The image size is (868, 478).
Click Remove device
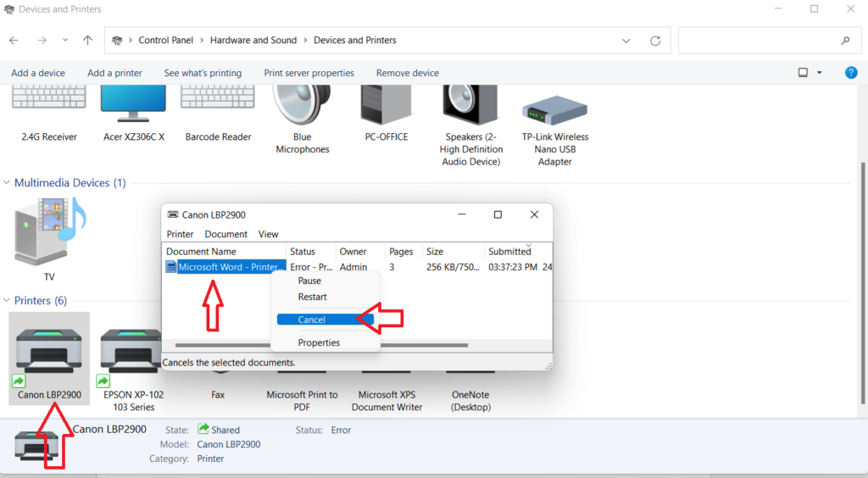408,73
